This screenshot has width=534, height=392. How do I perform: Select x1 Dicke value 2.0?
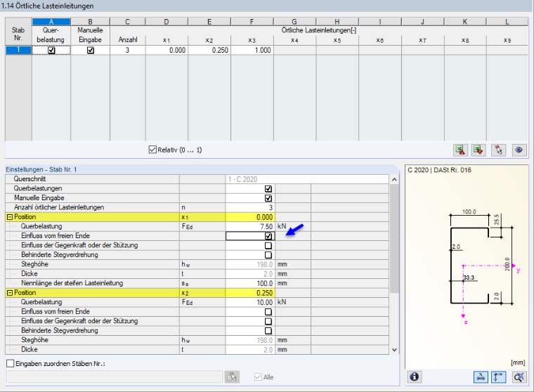(x=250, y=274)
